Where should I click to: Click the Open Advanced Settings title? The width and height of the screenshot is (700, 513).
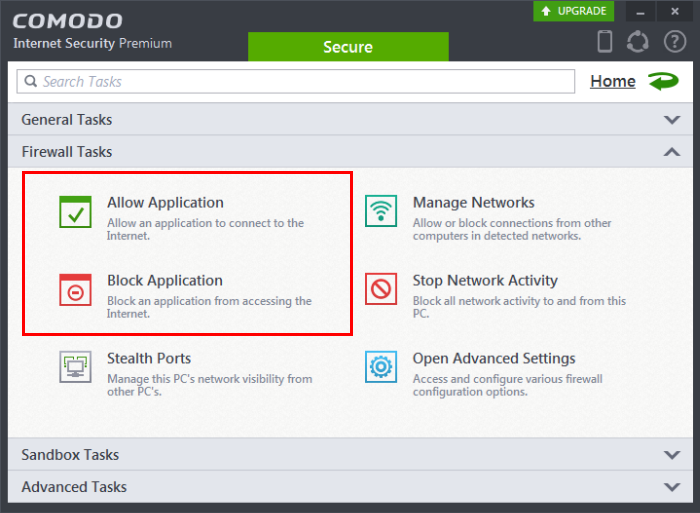(494, 359)
